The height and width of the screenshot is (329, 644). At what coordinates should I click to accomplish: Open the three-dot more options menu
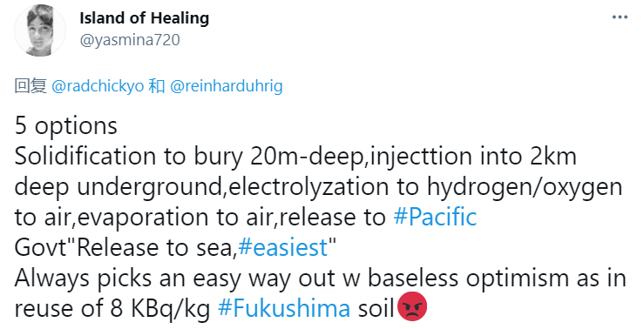620,17
